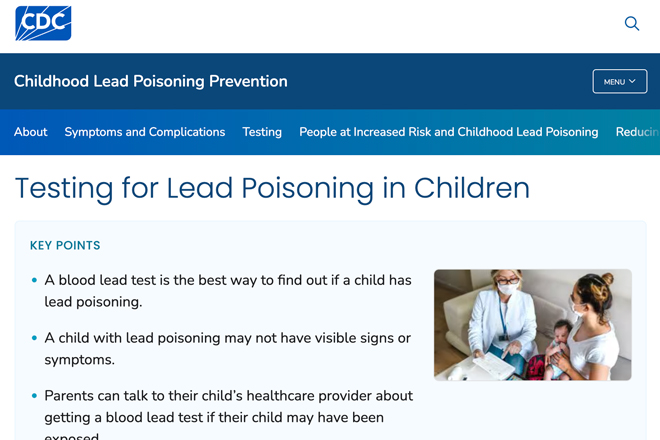The image size is (660, 440).
Task: Click the KEY POINTS label
Action: tap(65, 245)
